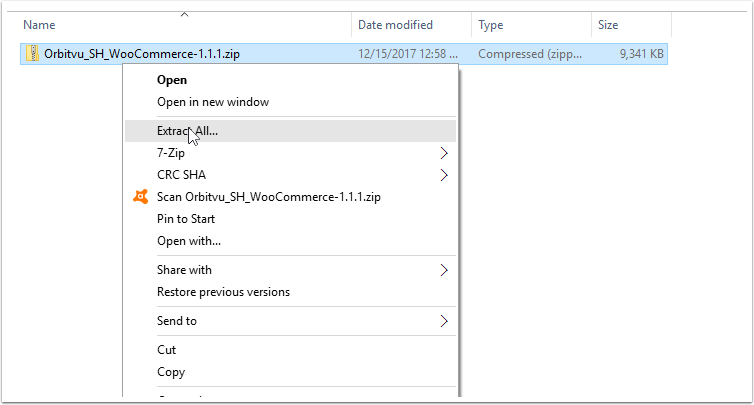Open the 7-Zip menu entry
The image size is (754, 405).
pos(290,153)
